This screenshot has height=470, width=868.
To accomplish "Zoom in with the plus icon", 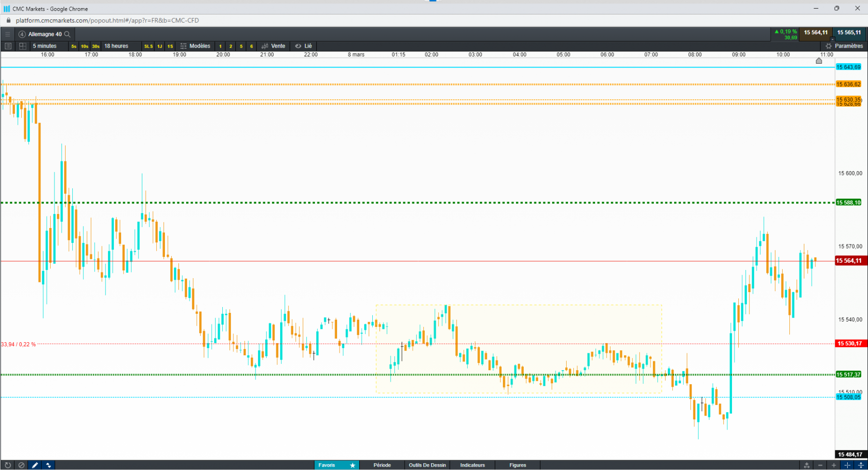I will coord(834,465).
